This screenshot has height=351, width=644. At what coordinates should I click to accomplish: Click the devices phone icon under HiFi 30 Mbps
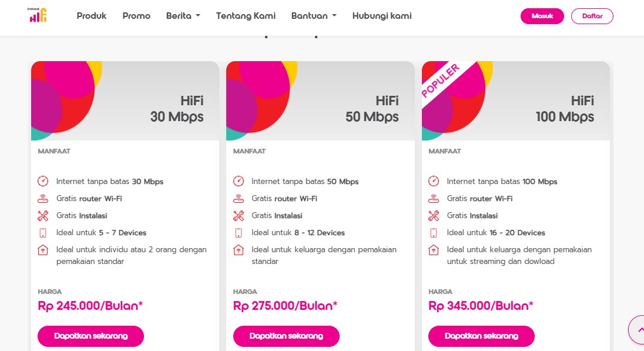(43, 232)
